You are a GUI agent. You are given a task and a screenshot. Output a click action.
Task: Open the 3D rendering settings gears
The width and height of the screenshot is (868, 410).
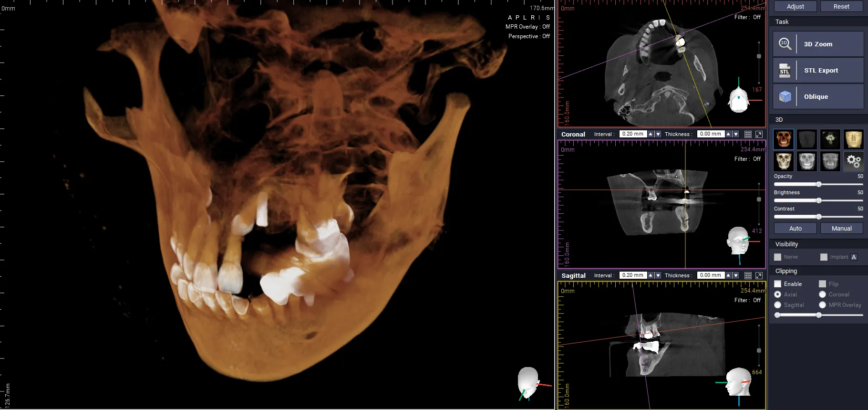[854, 161]
